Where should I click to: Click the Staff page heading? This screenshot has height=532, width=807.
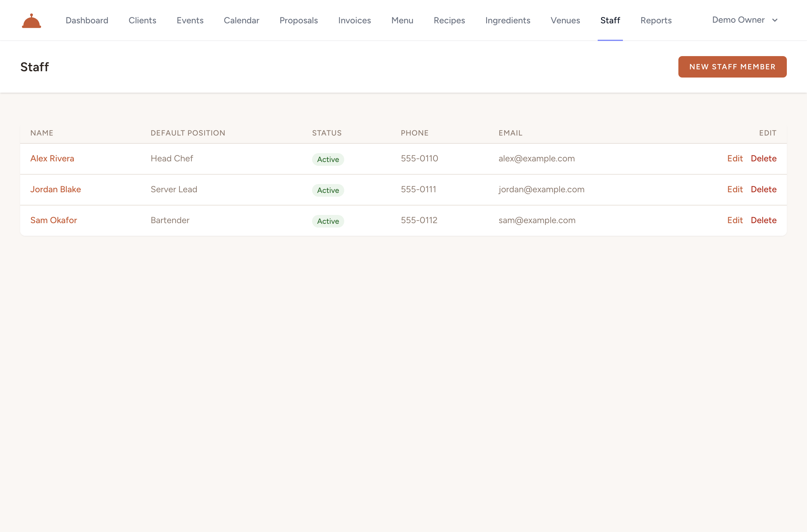coord(35,67)
